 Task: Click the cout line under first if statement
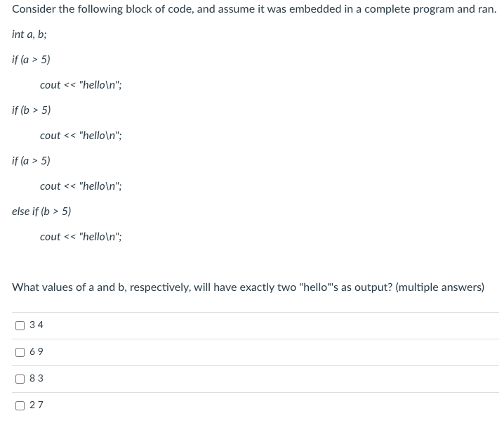pyautogui.click(x=81, y=85)
